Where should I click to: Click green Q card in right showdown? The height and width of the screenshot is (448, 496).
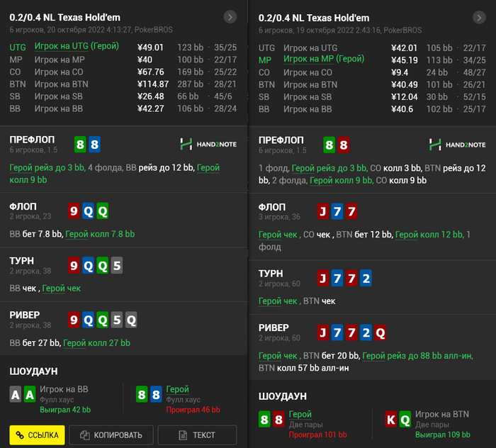(405, 420)
